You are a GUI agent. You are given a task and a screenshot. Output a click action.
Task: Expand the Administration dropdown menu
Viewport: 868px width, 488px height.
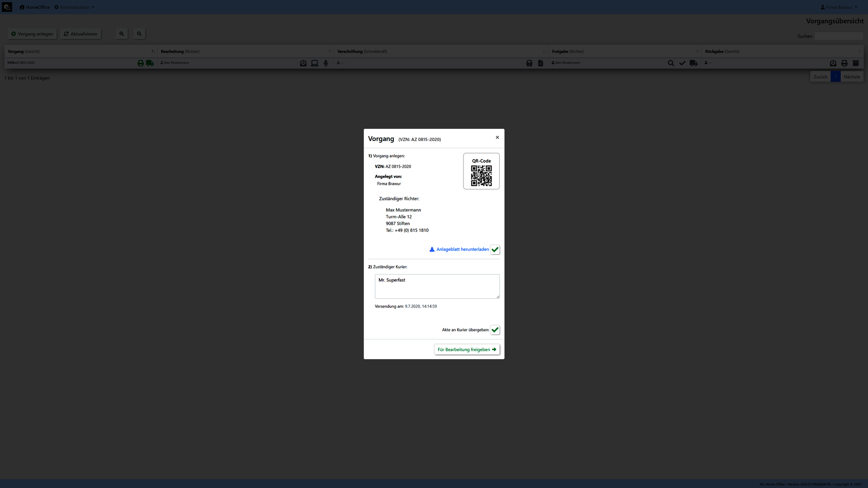(75, 7)
